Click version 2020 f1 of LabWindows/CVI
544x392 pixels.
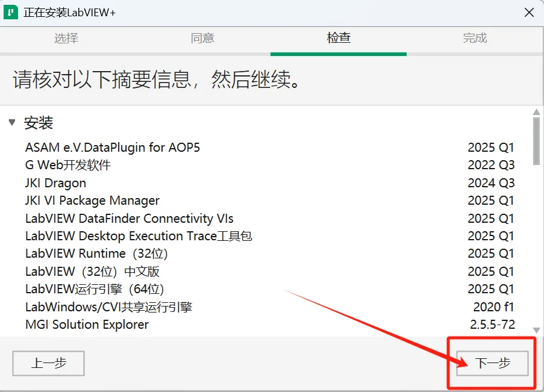[x=493, y=306]
